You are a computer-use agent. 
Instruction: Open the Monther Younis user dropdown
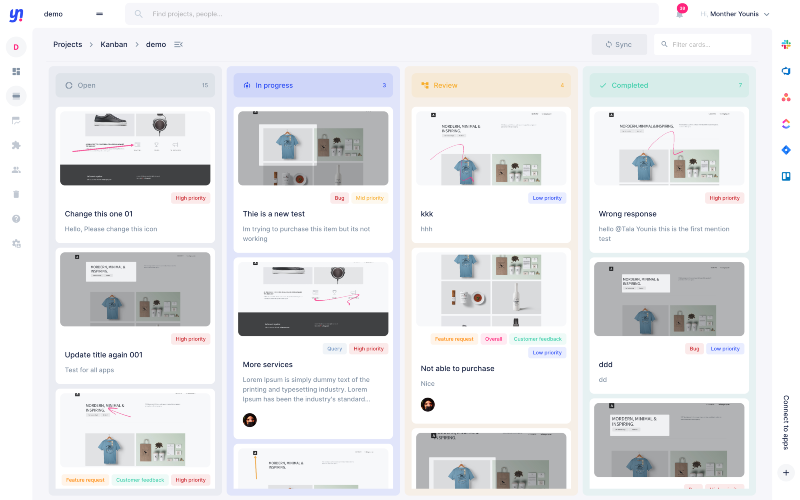[x=735, y=14]
